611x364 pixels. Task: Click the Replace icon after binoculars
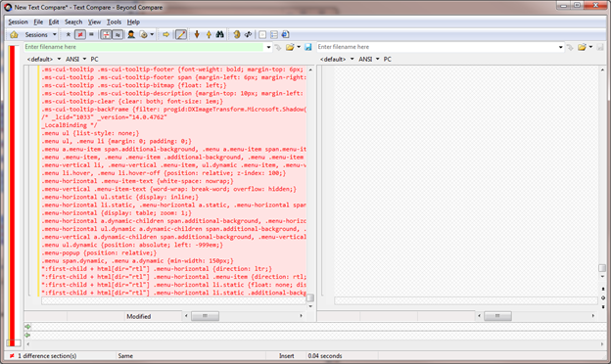pos(237,34)
